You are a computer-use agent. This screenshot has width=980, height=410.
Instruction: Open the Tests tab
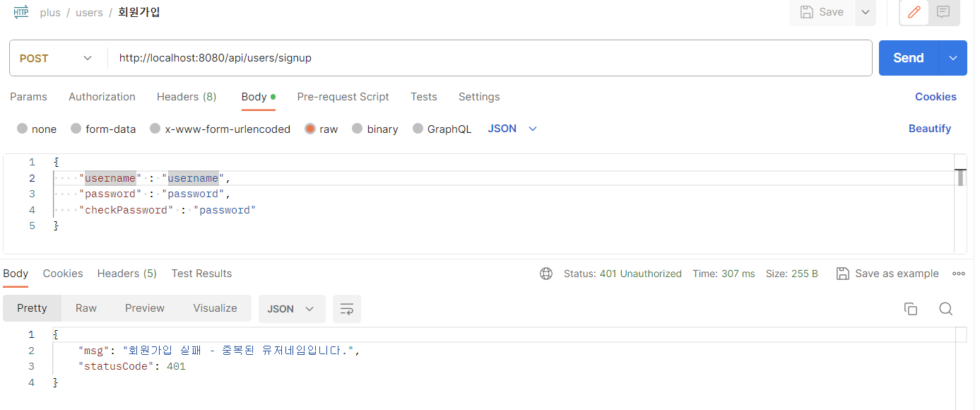tap(424, 97)
